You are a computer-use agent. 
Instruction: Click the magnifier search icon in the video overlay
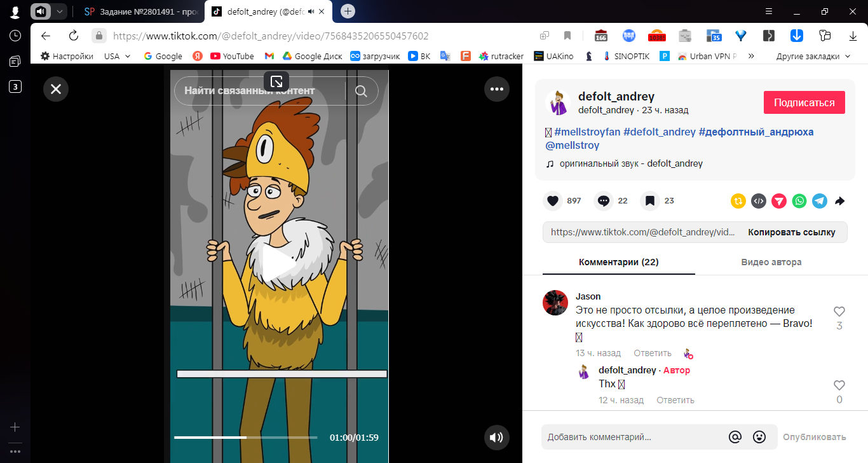361,91
